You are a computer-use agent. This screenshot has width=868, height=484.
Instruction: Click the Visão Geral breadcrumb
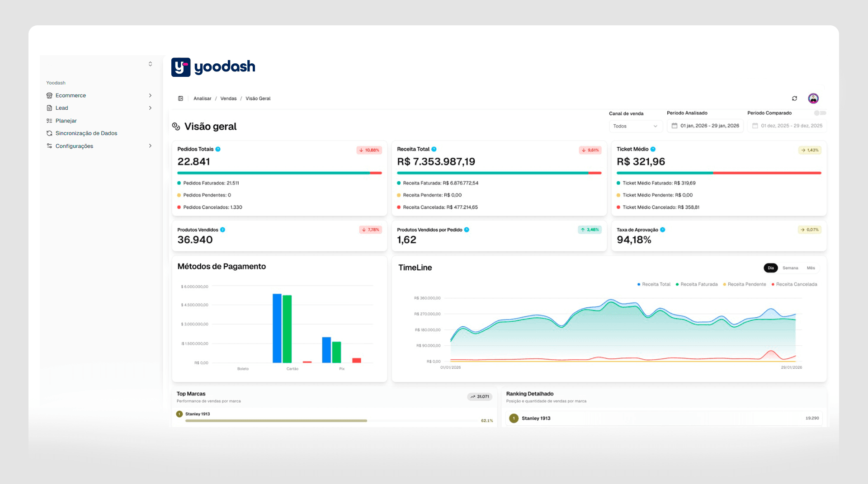258,98
